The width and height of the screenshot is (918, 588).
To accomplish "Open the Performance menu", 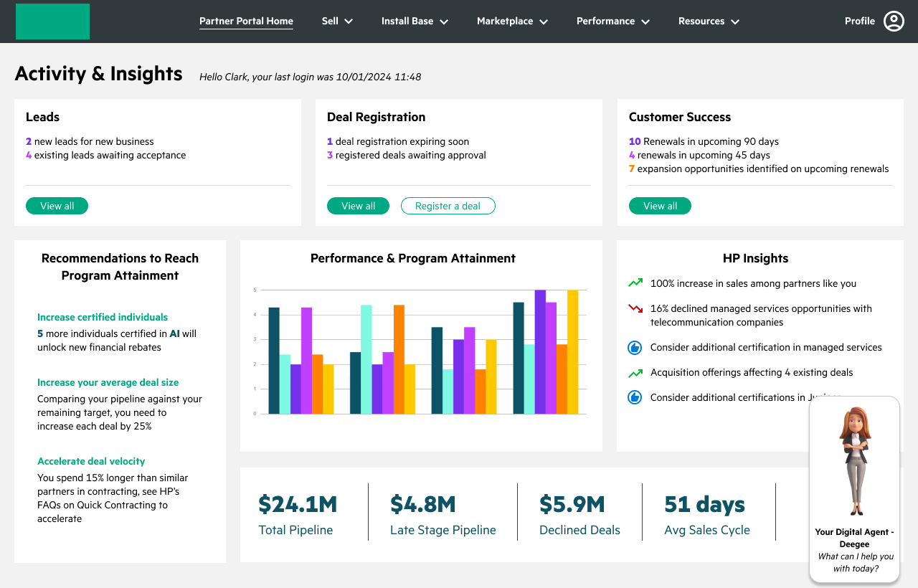I will pos(613,21).
